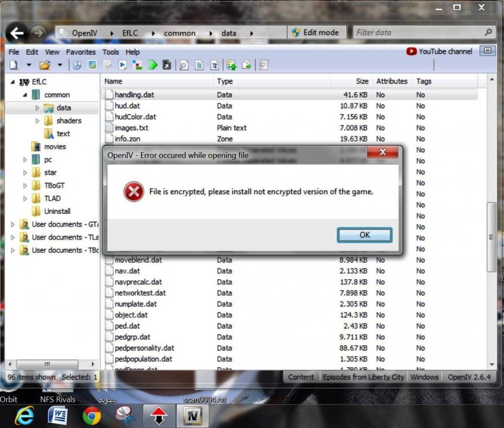Click the document with letter T toolbar icon

click(215, 65)
